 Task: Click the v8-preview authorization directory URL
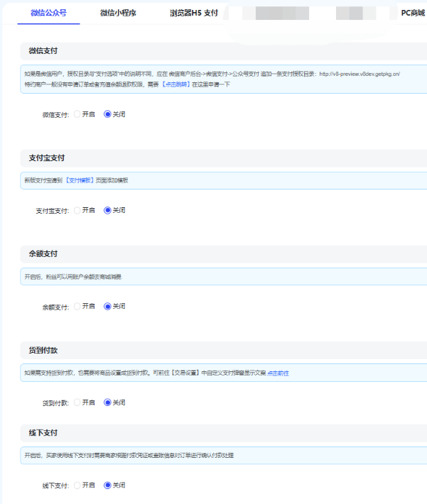click(360, 73)
